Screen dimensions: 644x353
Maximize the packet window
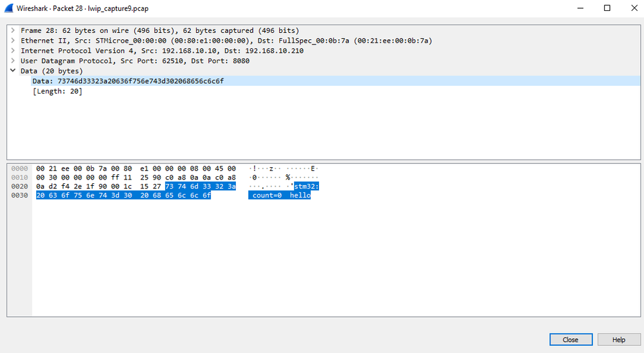(x=607, y=8)
